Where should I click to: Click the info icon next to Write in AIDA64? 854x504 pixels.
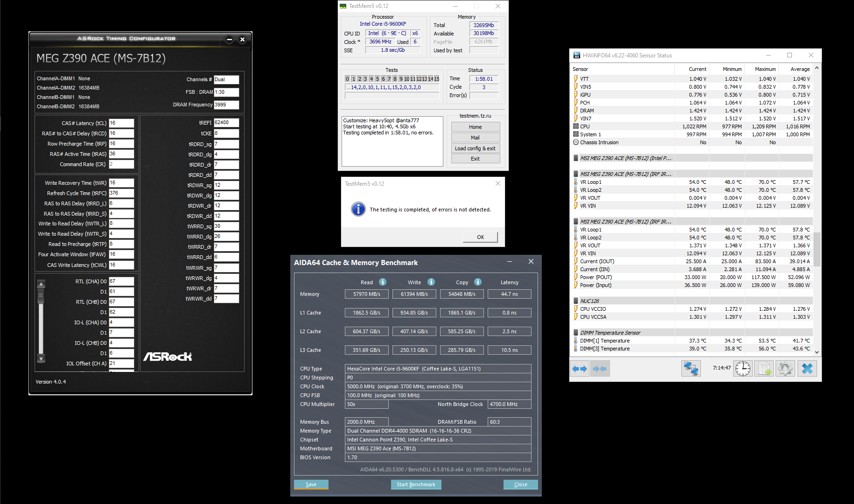[431, 282]
